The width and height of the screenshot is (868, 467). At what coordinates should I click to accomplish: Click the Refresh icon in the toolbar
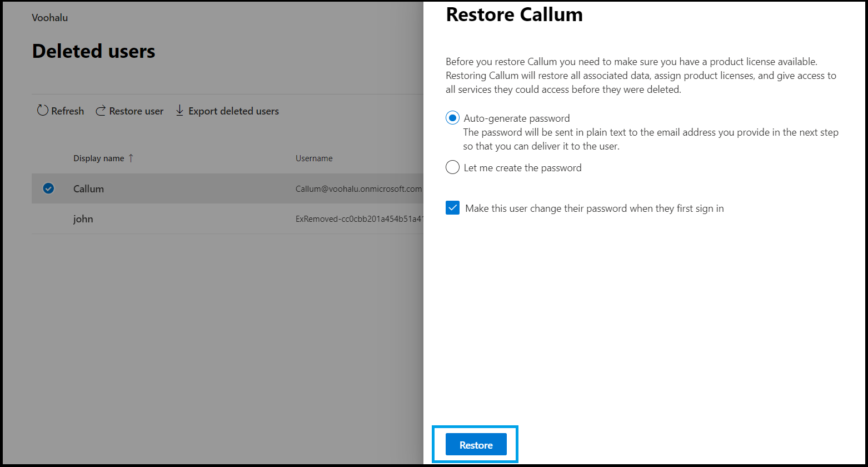click(43, 111)
